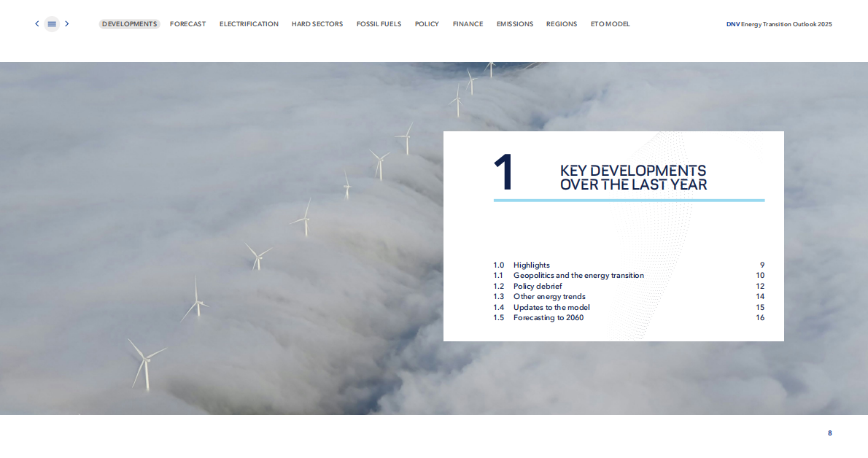Navigate to the Hard Sectors tab
The width and height of the screenshot is (868, 458).
pos(317,24)
